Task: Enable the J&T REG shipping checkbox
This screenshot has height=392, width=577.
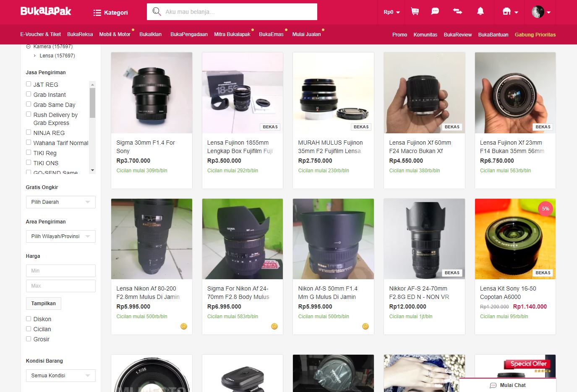Action: tap(29, 84)
